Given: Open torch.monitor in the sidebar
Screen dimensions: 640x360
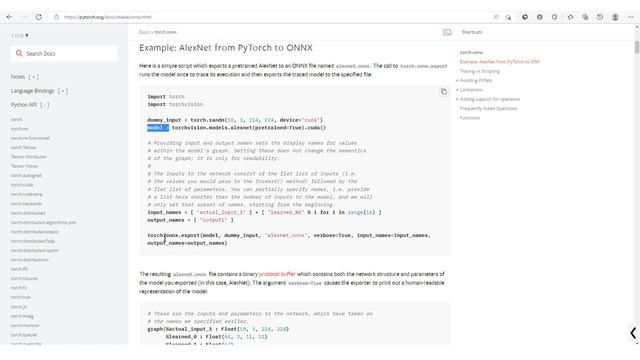Looking at the screenshot, I should [25, 326].
